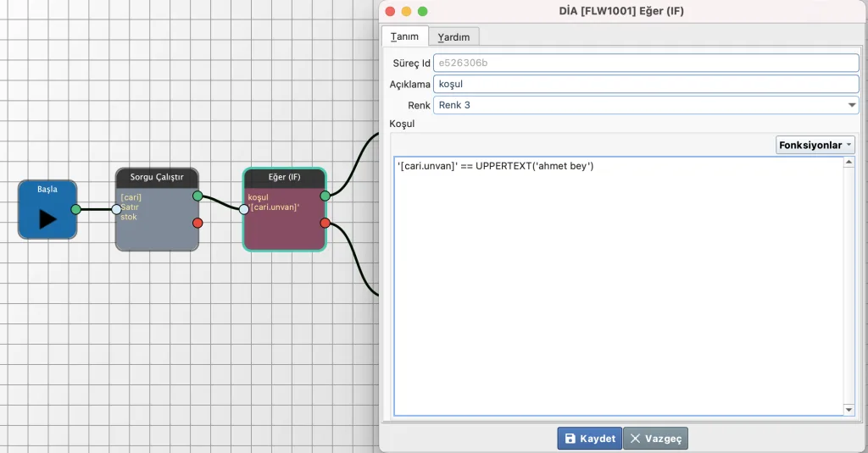The width and height of the screenshot is (868, 453).
Task: Click input port of Eğer (IF) node
Action: pos(244,209)
